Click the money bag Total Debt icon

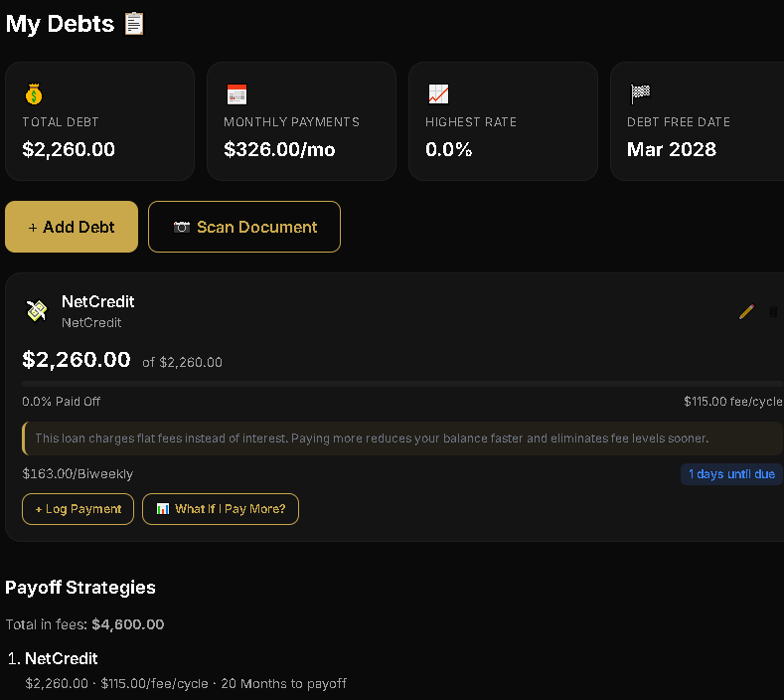tap(34, 94)
